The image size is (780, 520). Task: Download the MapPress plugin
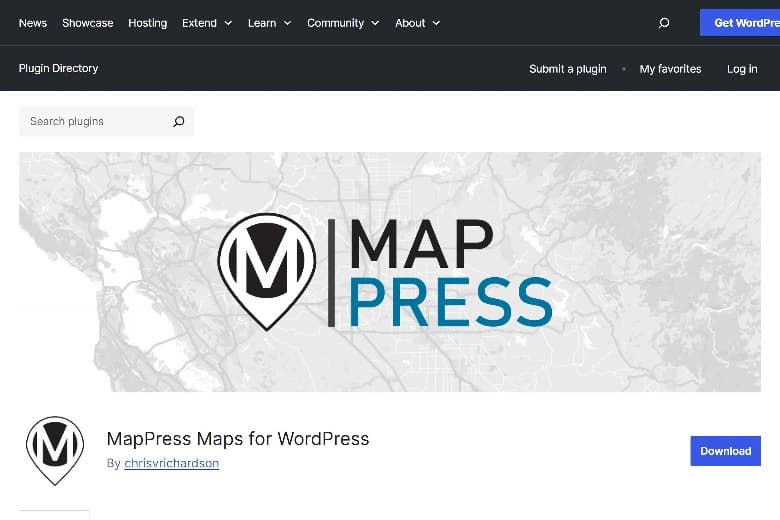[725, 451]
